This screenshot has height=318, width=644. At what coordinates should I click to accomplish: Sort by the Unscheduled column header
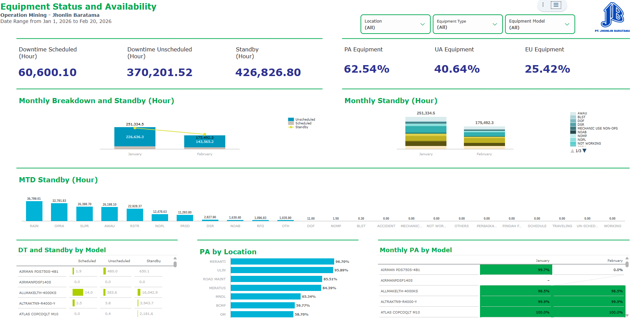[x=119, y=261]
